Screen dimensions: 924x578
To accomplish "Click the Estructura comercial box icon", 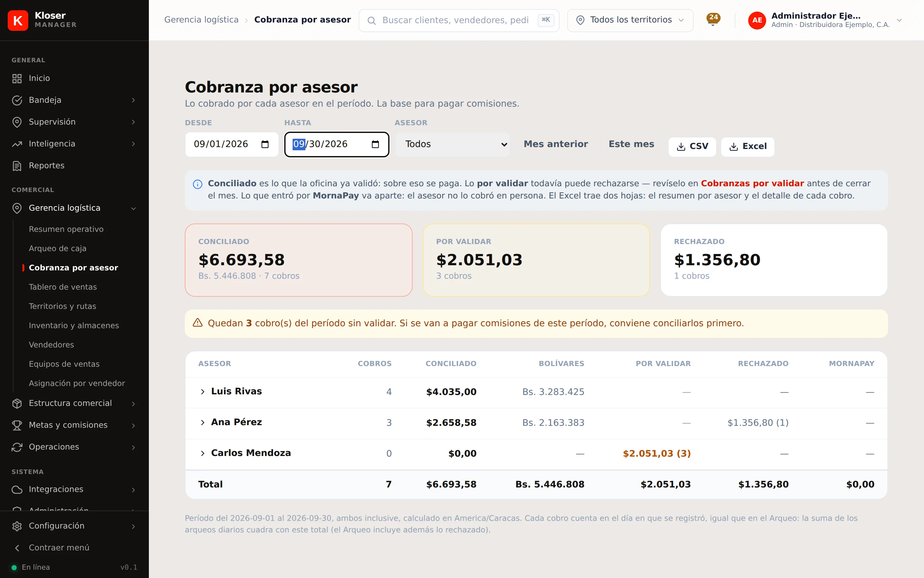I will (17, 403).
